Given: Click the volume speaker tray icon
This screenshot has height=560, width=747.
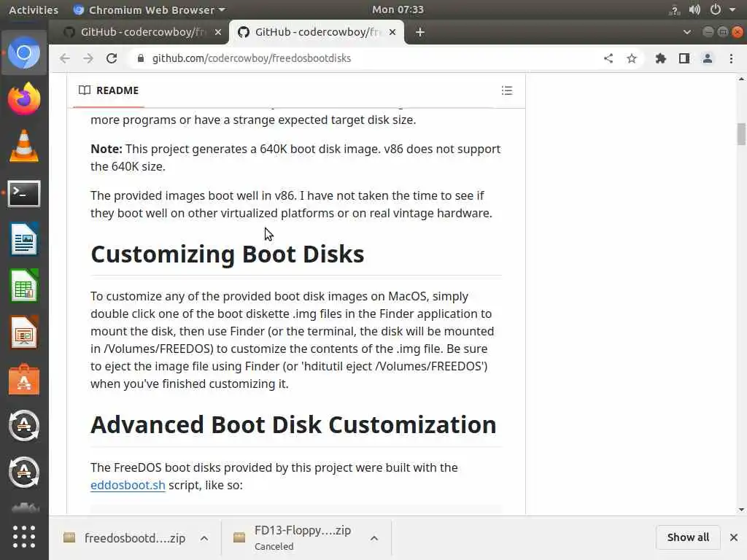Looking at the screenshot, I should coord(694,9).
